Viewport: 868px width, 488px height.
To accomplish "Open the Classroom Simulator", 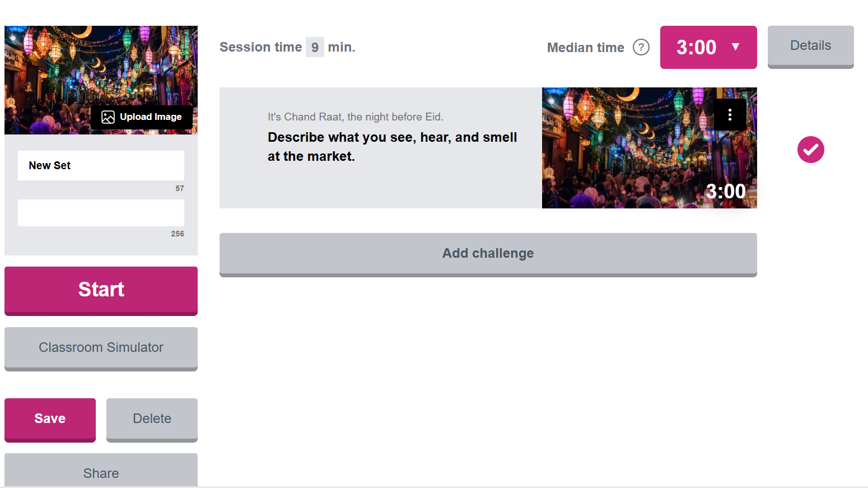I will coord(101,348).
